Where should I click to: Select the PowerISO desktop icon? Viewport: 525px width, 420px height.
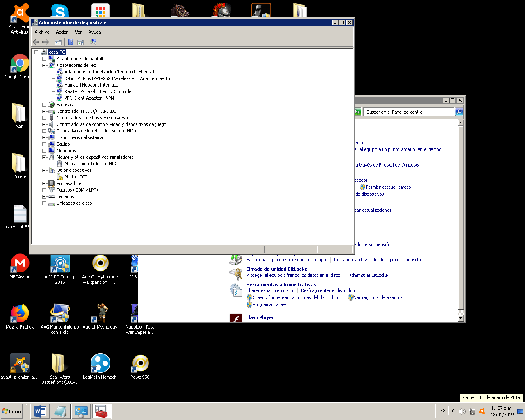(x=140, y=367)
